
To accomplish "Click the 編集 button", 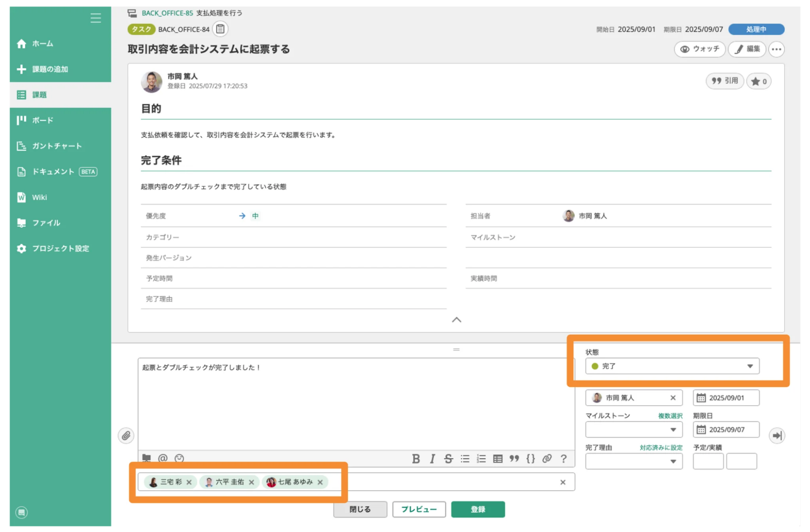I will tap(747, 49).
